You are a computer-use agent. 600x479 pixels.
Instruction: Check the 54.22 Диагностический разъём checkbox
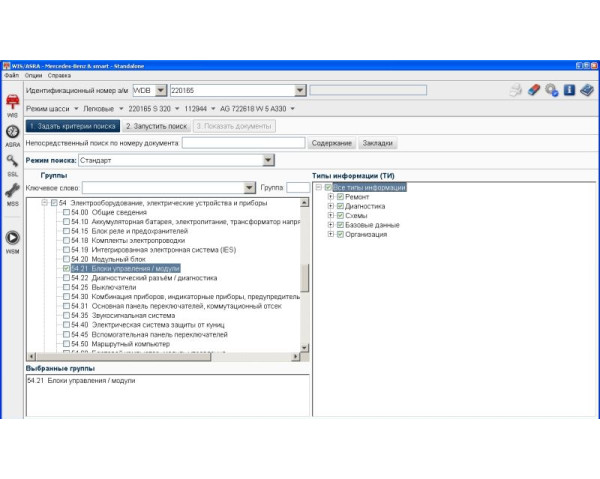tap(67, 277)
